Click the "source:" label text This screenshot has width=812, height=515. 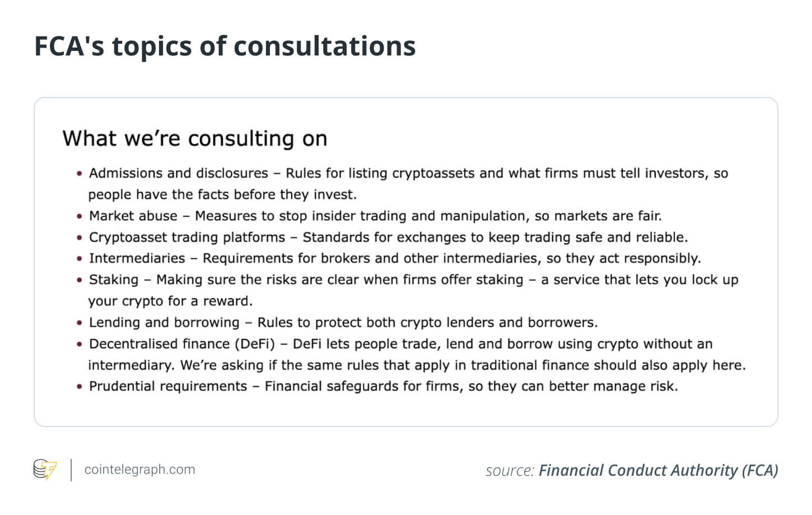pos(510,471)
